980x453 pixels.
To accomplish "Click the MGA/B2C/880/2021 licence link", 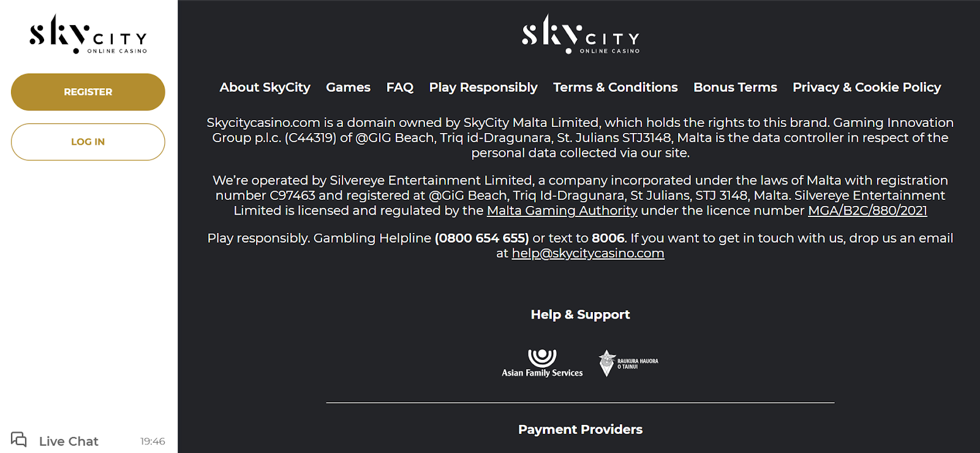I will [x=867, y=211].
